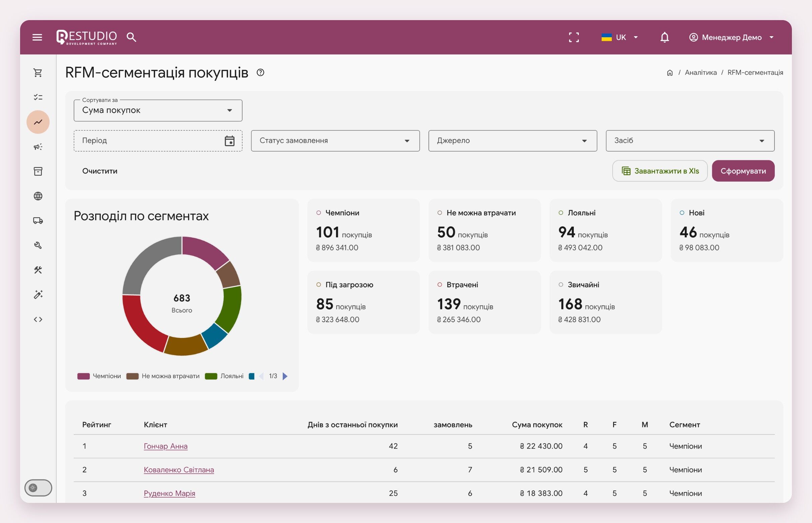812x523 pixels.
Task: Open the checklist tasks sidebar icon
Action: 38,97
